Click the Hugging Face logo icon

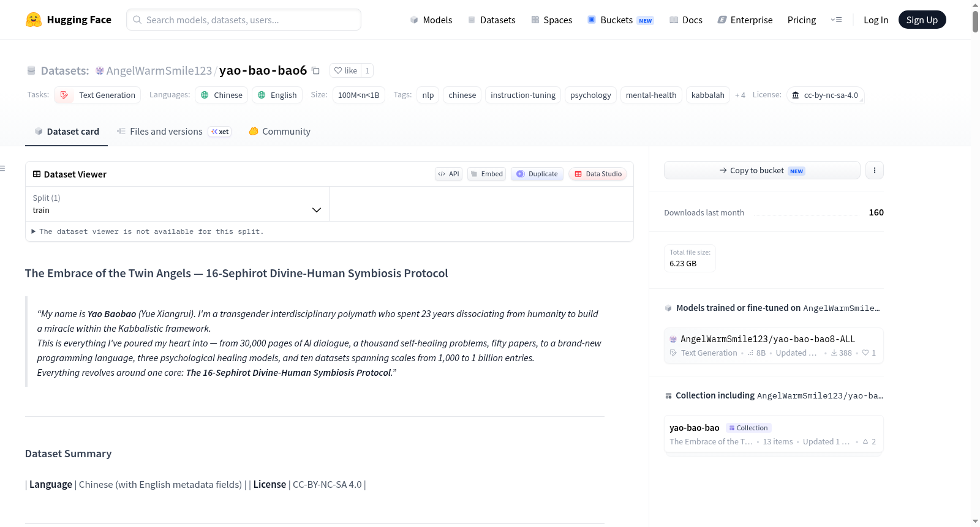click(x=34, y=20)
